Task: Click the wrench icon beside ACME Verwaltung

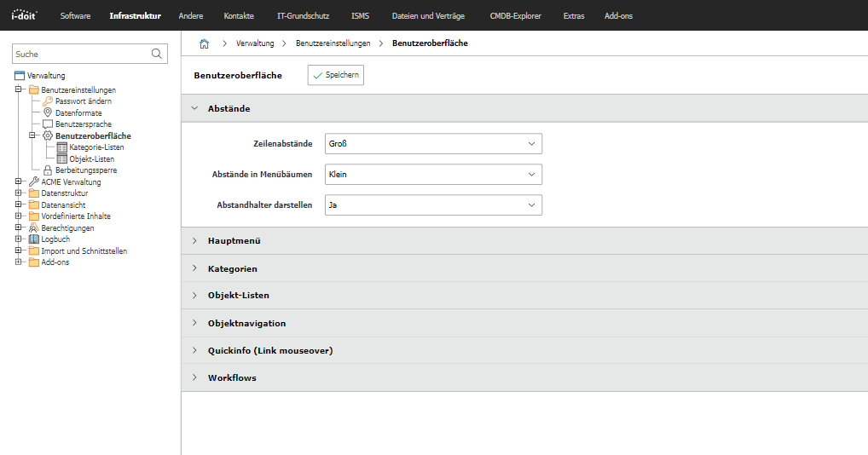Action: coord(34,181)
